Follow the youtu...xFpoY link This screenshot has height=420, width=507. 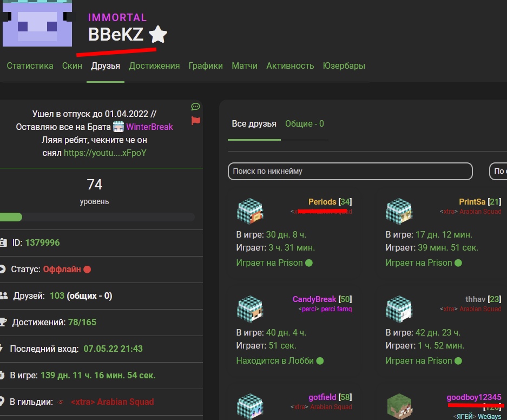tap(105, 153)
